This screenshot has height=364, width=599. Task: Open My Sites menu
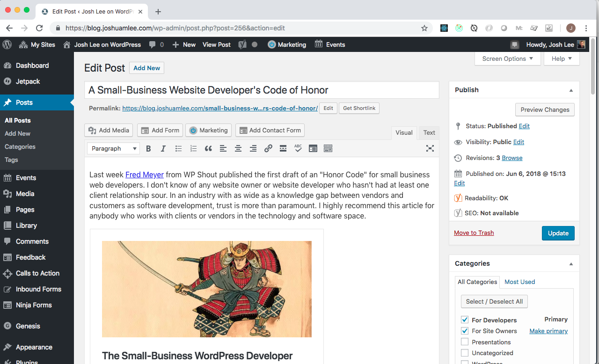[x=37, y=44]
